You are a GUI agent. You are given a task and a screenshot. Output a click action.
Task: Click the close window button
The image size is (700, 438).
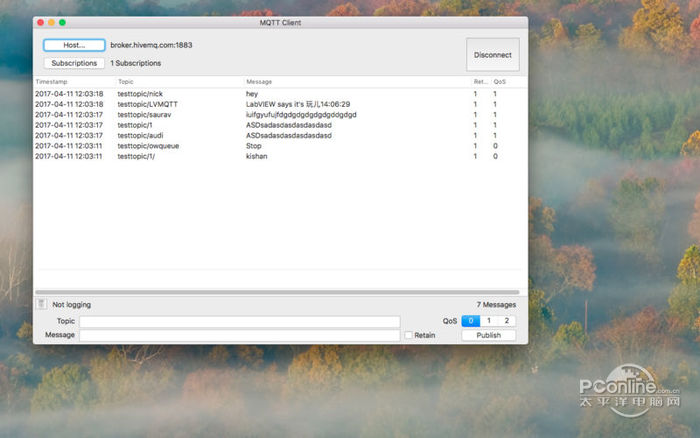tap(41, 22)
